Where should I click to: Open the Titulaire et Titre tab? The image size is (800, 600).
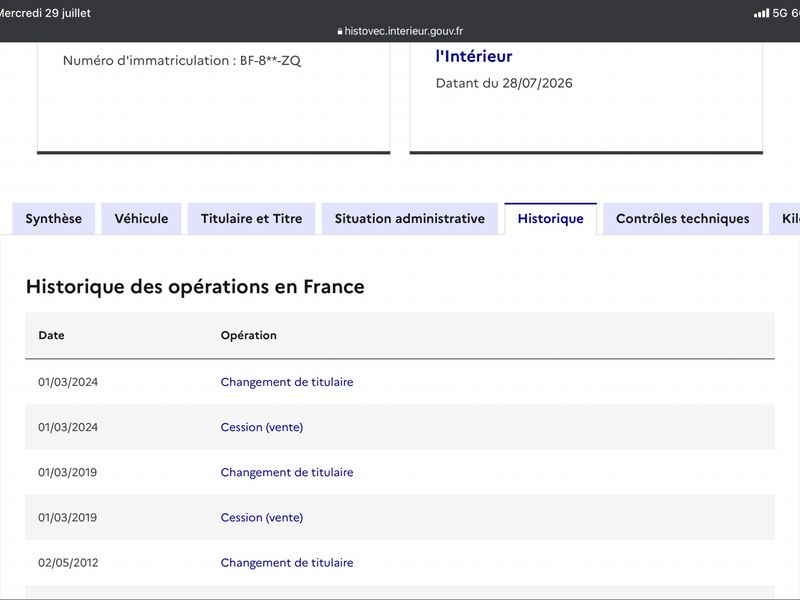point(252,218)
